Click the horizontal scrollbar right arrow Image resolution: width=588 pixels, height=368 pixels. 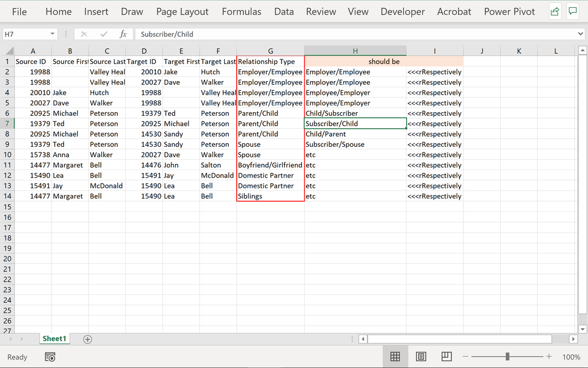tap(573, 339)
